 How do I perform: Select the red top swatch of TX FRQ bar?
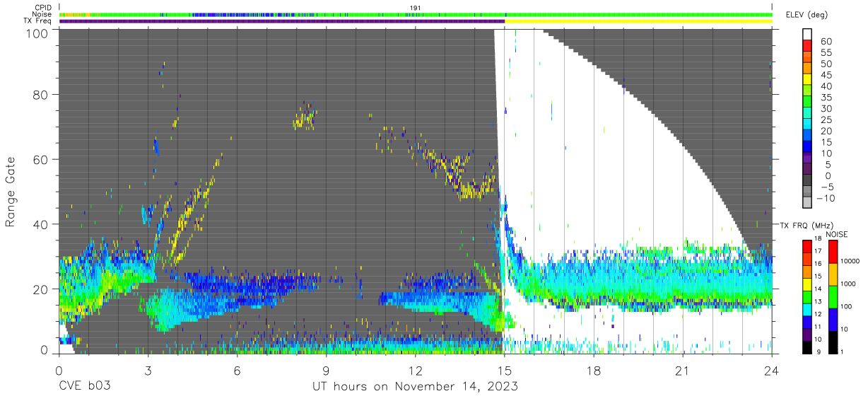[x=806, y=246]
